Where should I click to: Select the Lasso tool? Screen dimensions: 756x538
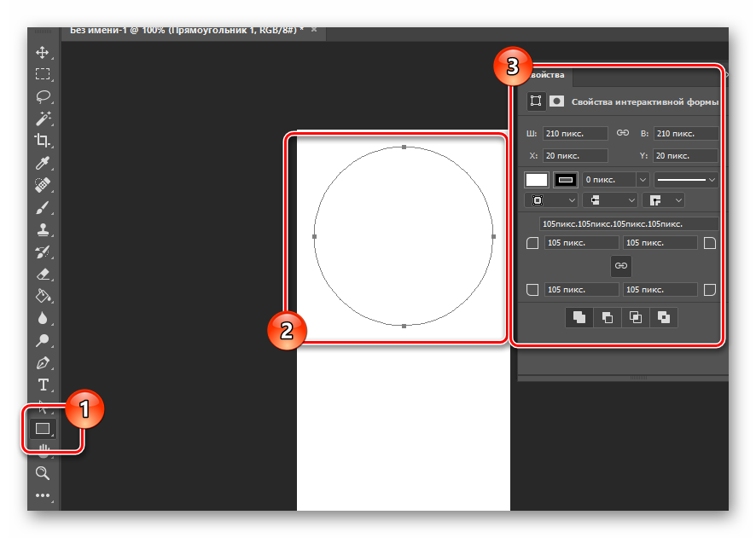point(42,96)
